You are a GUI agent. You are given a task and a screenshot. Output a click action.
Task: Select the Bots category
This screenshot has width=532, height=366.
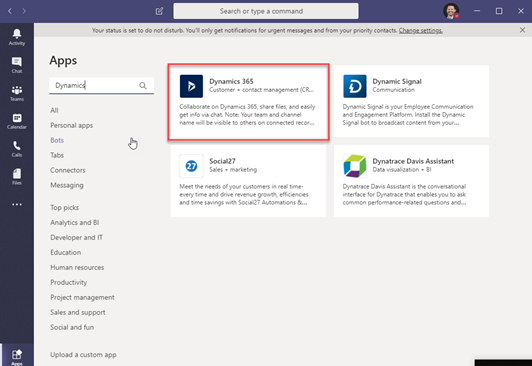tap(57, 140)
